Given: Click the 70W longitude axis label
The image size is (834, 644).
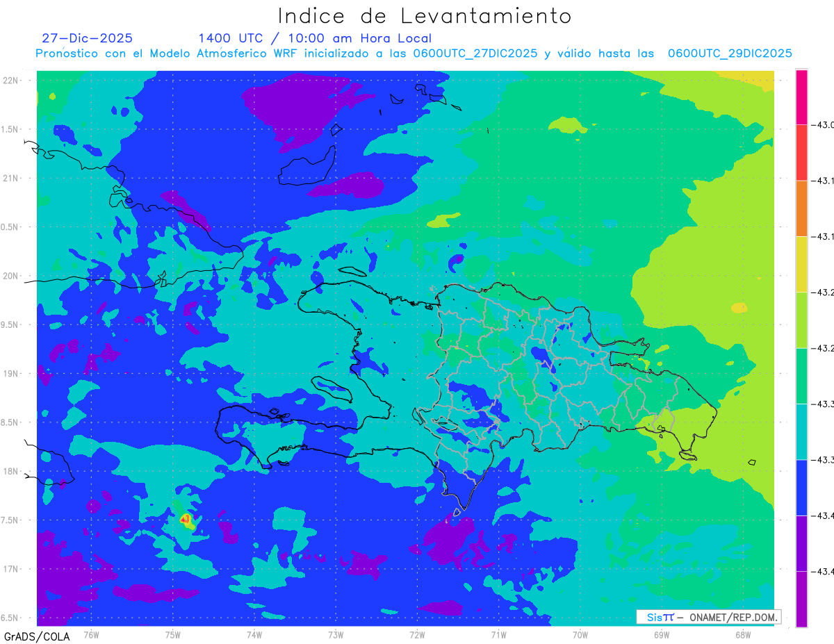Looking at the screenshot, I should click(580, 634).
